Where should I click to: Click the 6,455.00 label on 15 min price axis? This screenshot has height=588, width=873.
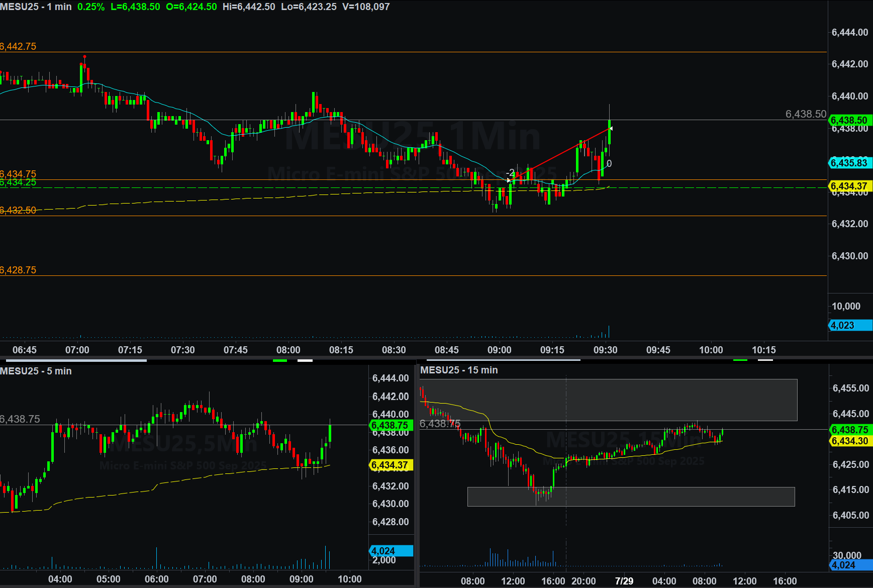click(x=851, y=388)
